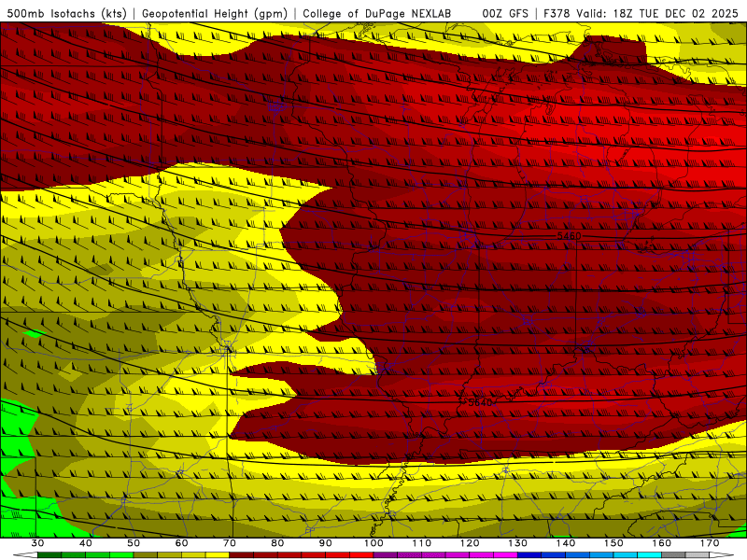Viewport: 747px width, 560px height.
Task: Click the right arrow end of the color bar
Action: [722, 556]
